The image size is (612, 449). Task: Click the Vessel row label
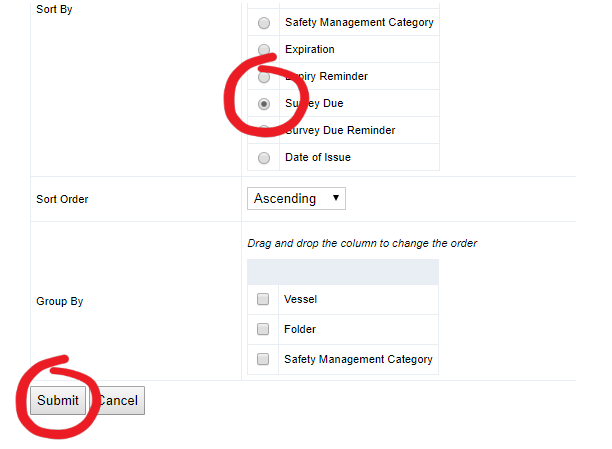click(x=301, y=299)
